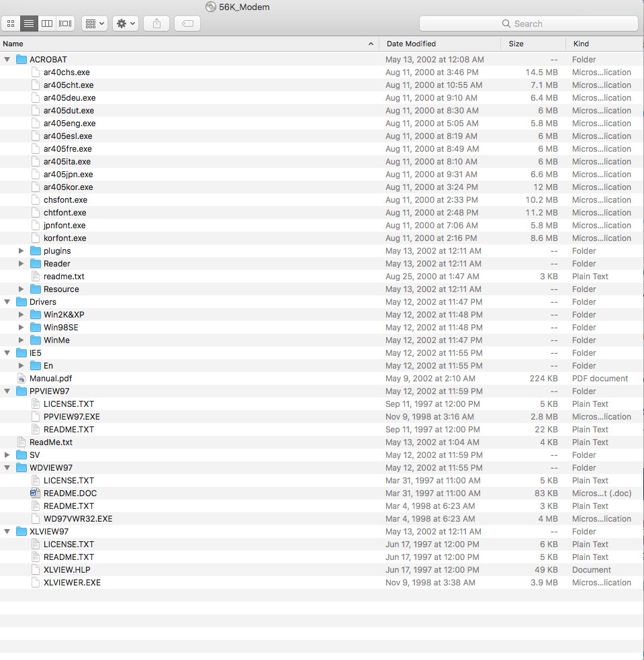
Task: Expand the SV folder
Action: click(x=7, y=455)
